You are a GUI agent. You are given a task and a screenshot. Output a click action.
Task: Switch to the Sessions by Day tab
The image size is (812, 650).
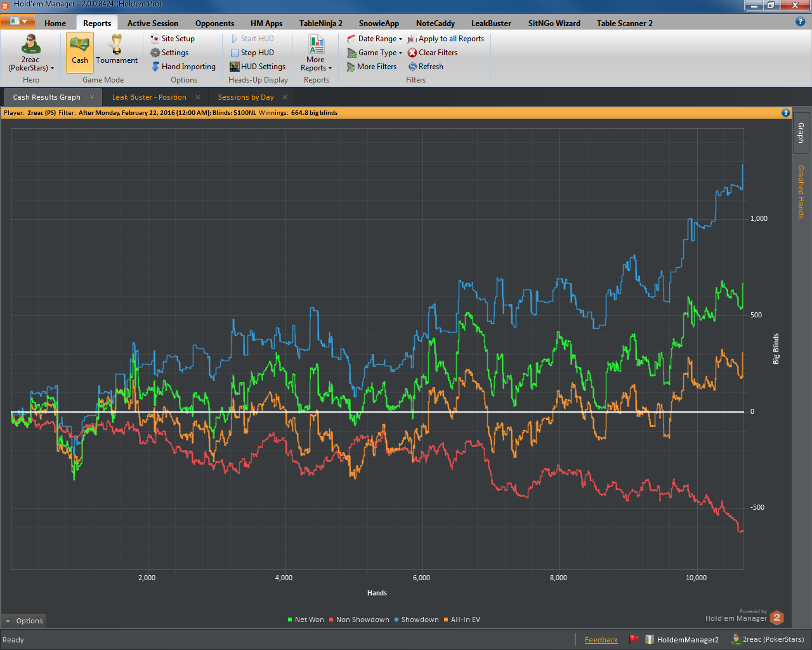246,97
